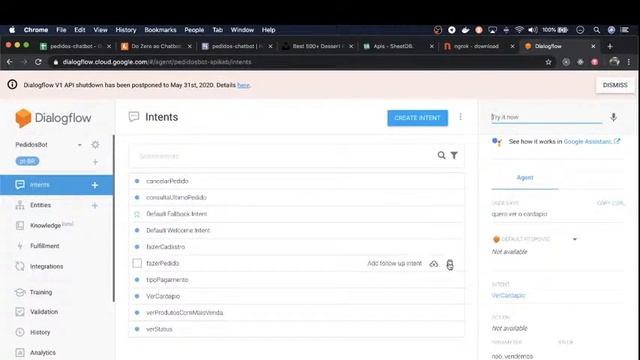This screenshot has height=360, width=640.
Task: Open the Default Welcome Intent
Action: (178, 231)
